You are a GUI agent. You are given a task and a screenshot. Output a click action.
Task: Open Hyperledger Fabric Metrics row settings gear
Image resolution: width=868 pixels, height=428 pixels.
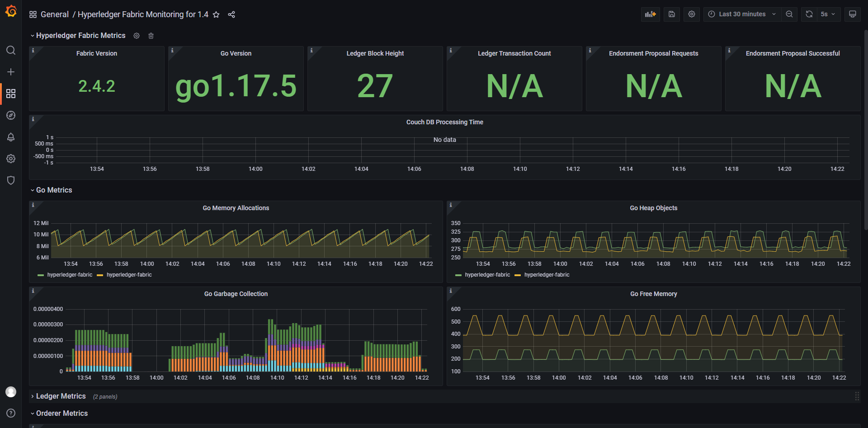pyautogui.click(x=137, y=36)
